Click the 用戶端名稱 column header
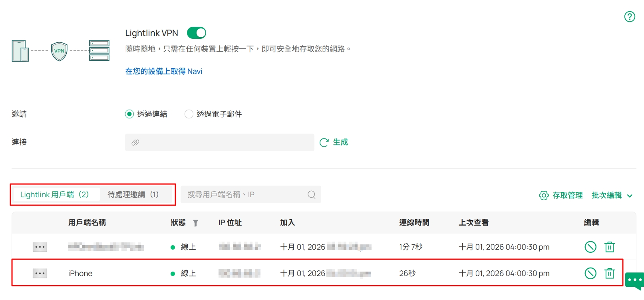The width and height of the screenshot is (644, 300). point(87,222)
